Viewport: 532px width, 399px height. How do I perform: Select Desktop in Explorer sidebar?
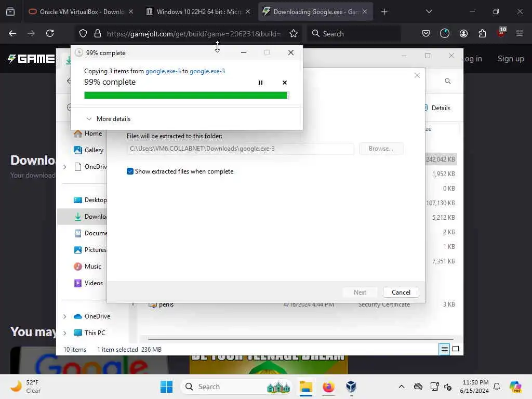click(x=90, y=200)
